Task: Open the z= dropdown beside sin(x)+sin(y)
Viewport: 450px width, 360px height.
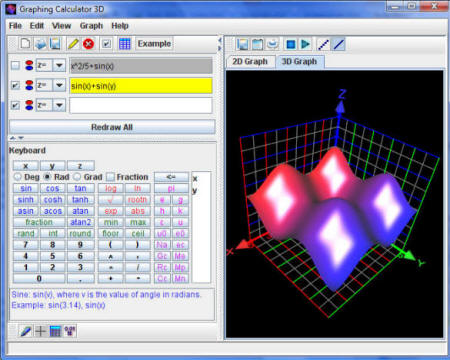Action: coord(59,85)
